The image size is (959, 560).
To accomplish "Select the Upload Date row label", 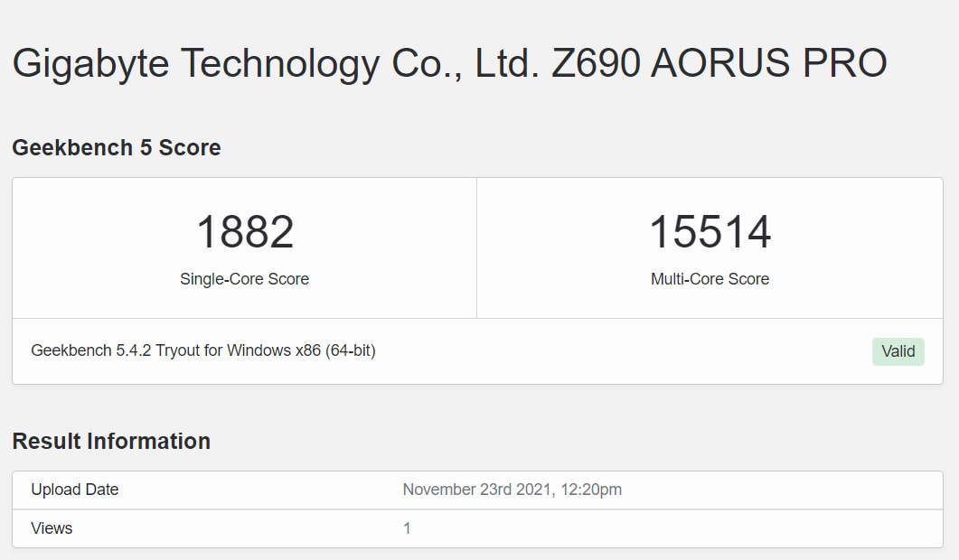I will (x=75, y=490).
